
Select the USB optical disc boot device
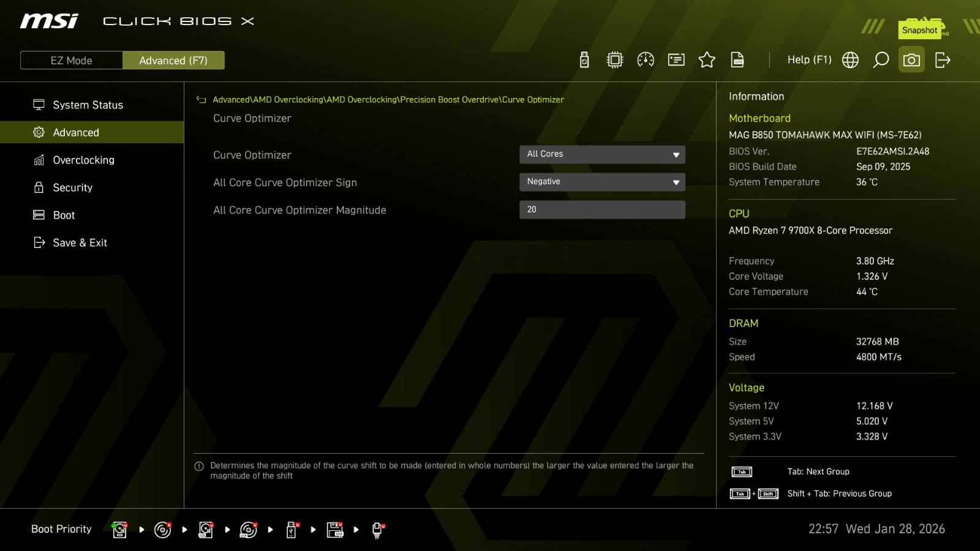click(249, 530)
